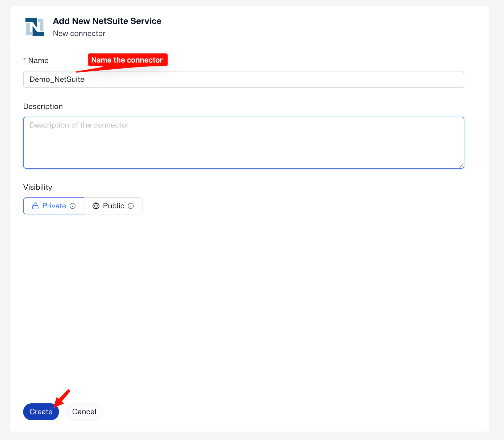Viewport: 504px width, 440px height.
Task: Select Public visibility option
Action: click(x=113, y=206)
